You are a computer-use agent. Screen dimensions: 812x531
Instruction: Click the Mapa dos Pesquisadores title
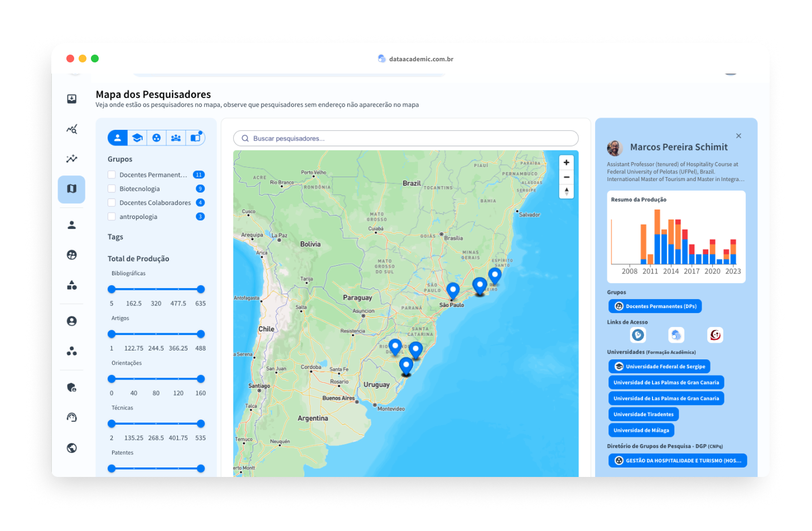click(153, 94)
